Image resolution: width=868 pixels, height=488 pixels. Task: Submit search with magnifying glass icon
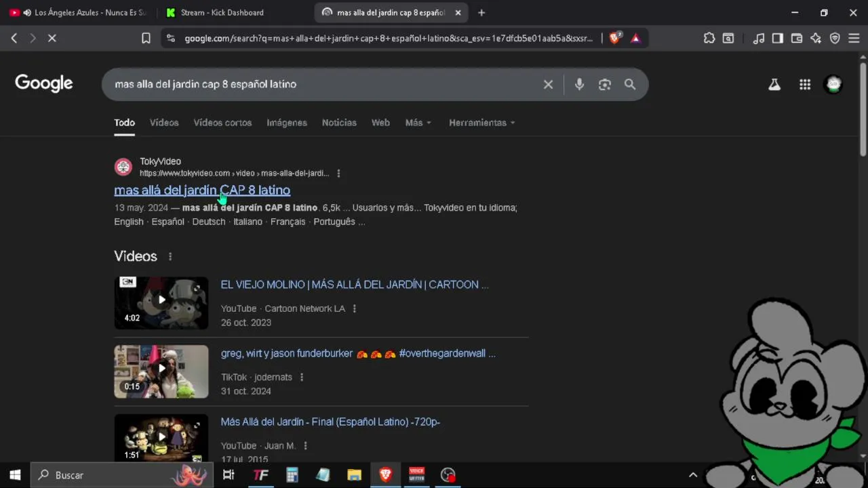(x=630, y=85)
